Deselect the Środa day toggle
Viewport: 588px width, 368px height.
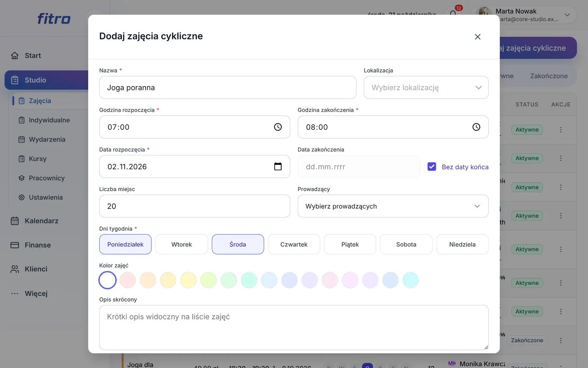coord(238,244)
